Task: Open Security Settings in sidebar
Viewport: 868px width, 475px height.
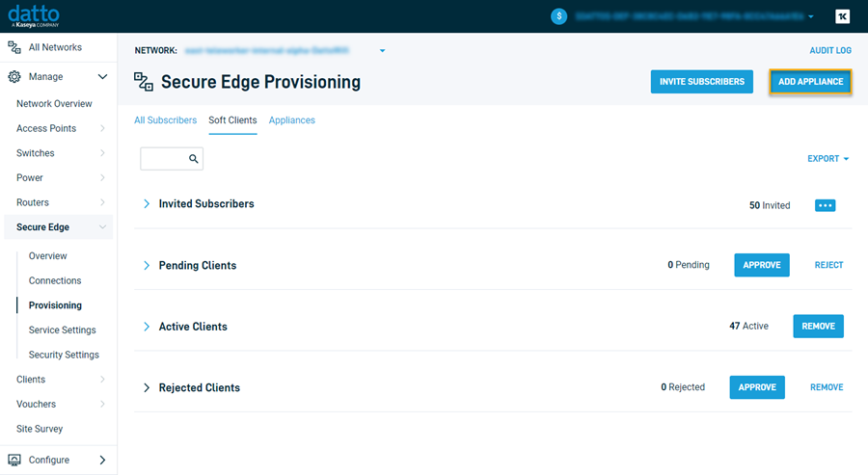Action: (x=64, y=355)
